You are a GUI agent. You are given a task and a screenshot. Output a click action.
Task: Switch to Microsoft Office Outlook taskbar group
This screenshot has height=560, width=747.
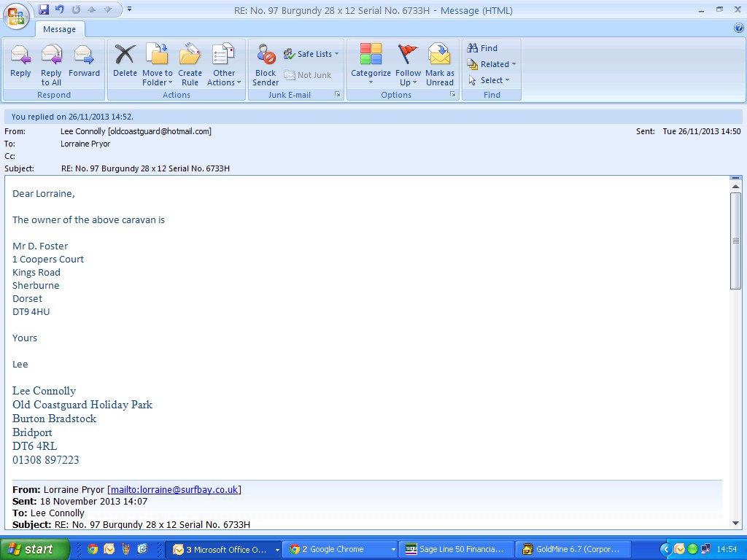coord(224,550)
